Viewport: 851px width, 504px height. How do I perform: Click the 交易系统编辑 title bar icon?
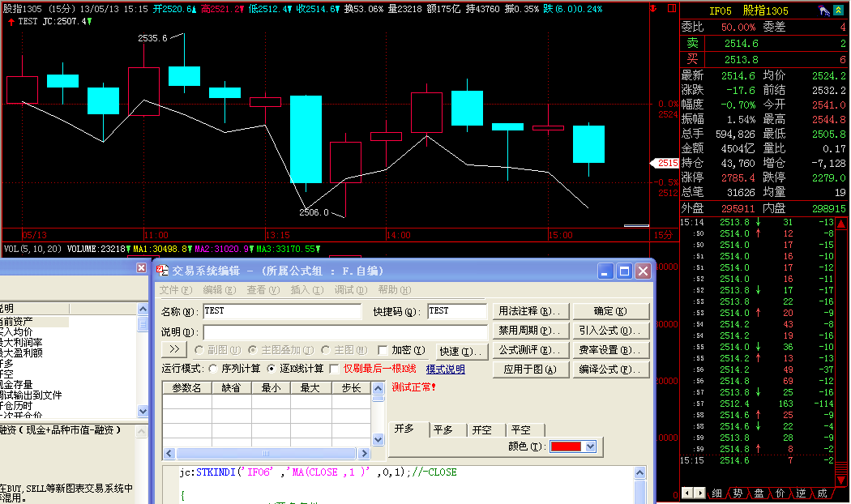[162, 271]
